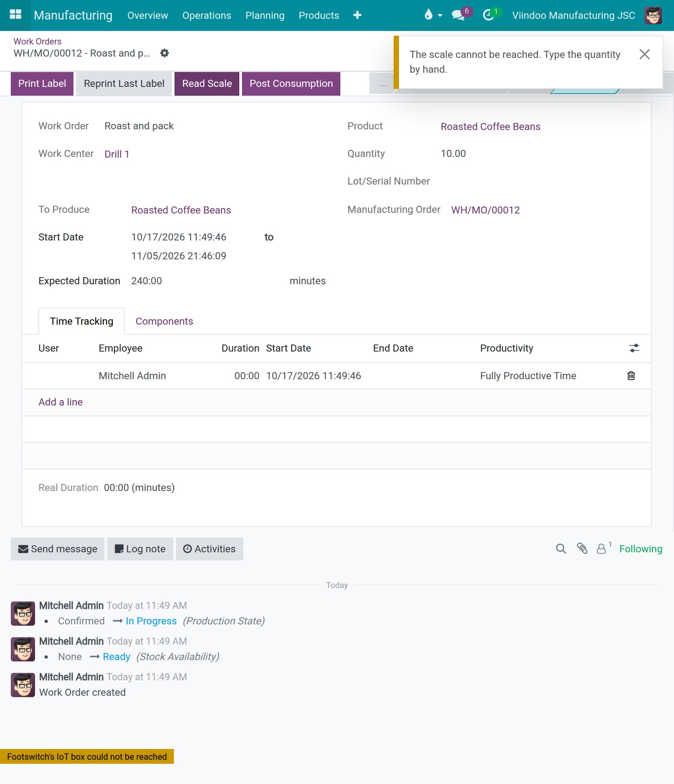Open Activities in chatter
This screenshot has width=674, height=784.
click(209, 549)
